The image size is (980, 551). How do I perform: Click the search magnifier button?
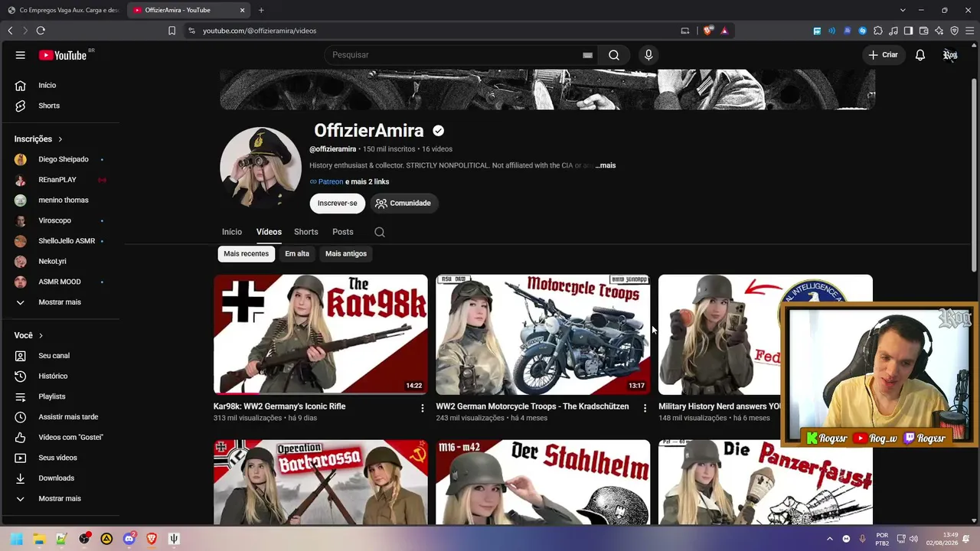pos(614,55)
